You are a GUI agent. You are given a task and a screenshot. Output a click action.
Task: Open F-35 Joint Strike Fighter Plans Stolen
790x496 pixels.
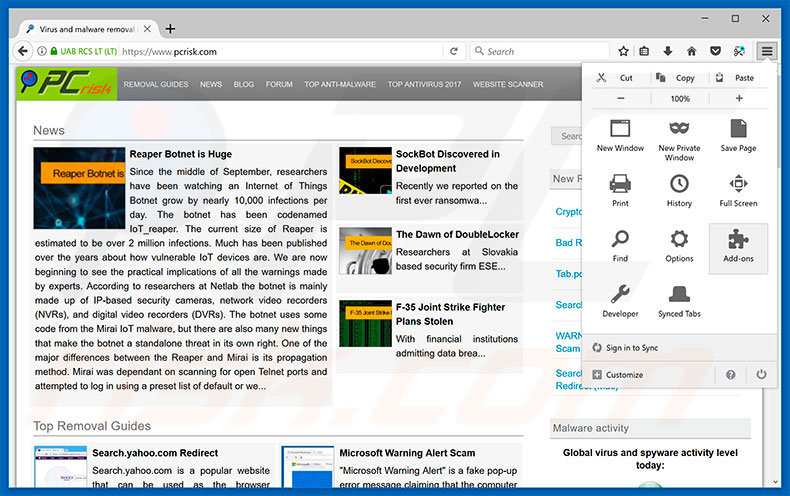pyautogui.click(x=450, y=314)
